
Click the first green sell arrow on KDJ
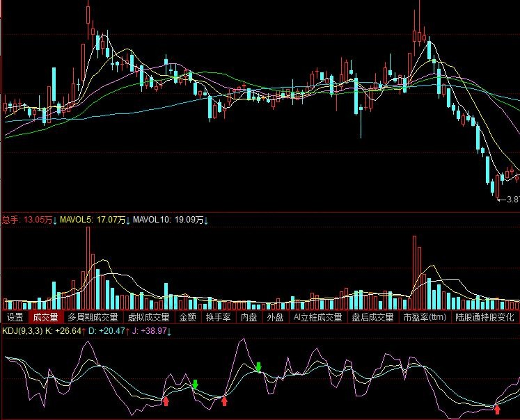196,384
